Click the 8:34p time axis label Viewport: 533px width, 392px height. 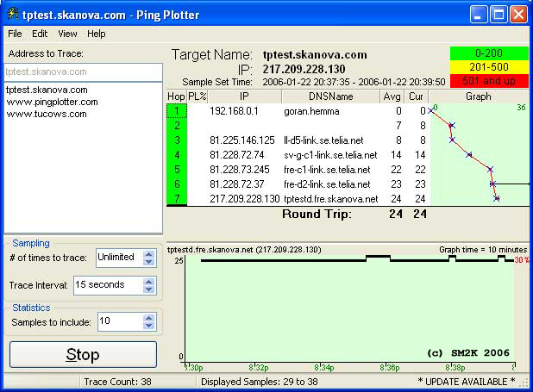click(324, 368)
